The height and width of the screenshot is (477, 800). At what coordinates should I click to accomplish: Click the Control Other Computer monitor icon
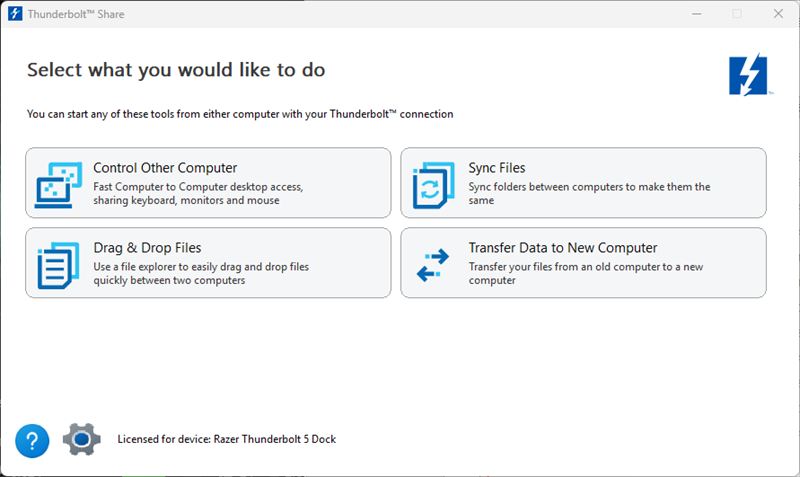click(x=58, y=183)
